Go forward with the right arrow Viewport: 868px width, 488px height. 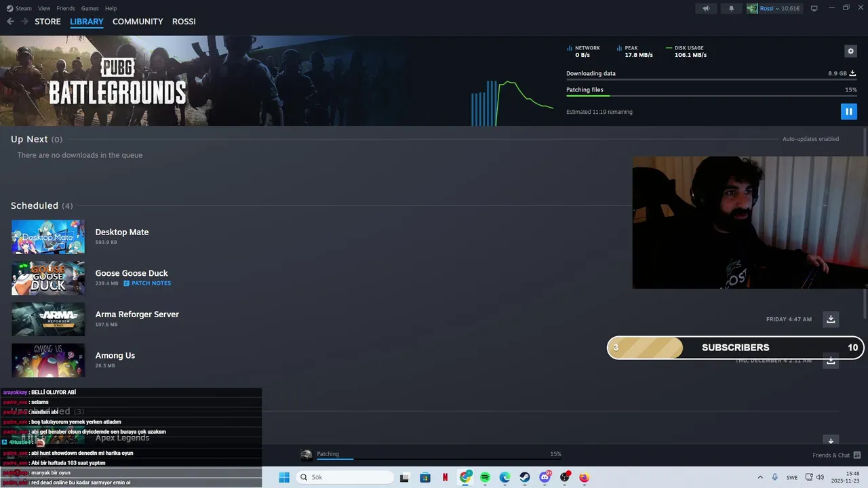click(24, 22)
